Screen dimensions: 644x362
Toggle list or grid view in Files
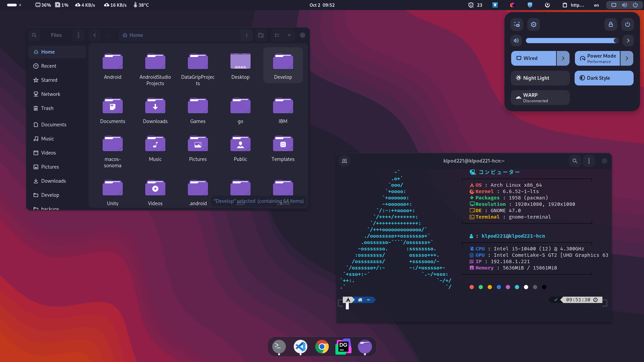click(277, 35)
